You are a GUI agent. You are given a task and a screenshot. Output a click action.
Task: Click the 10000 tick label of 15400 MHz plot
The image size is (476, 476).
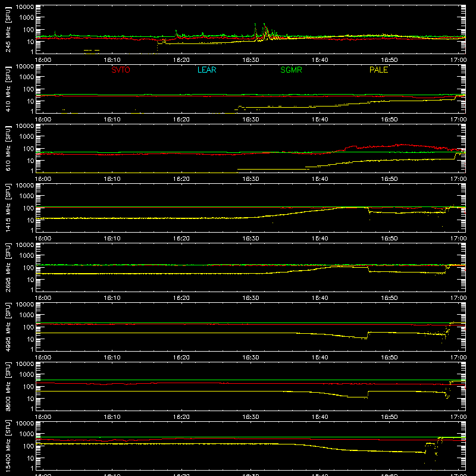pyautogui.click(x=25, y=424)
